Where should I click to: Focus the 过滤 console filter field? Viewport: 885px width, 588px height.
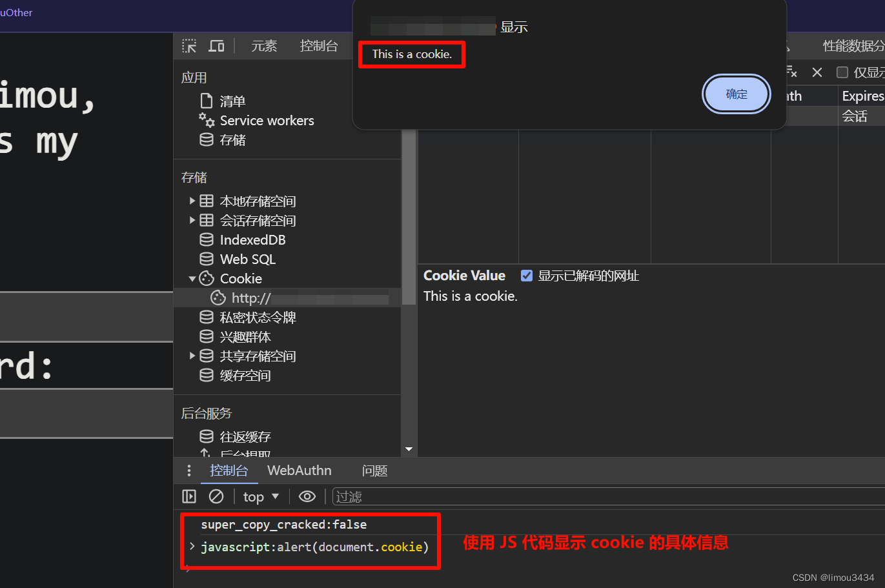tap(609, 496)
